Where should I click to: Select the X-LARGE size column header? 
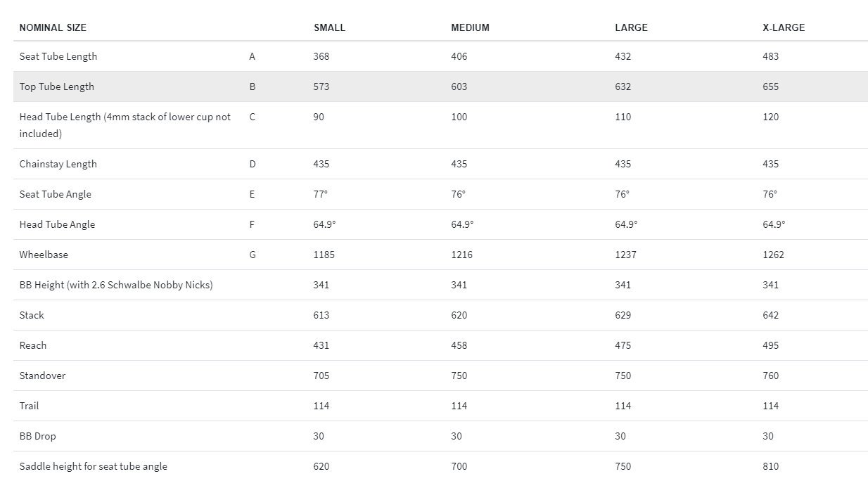coord(784,27)
